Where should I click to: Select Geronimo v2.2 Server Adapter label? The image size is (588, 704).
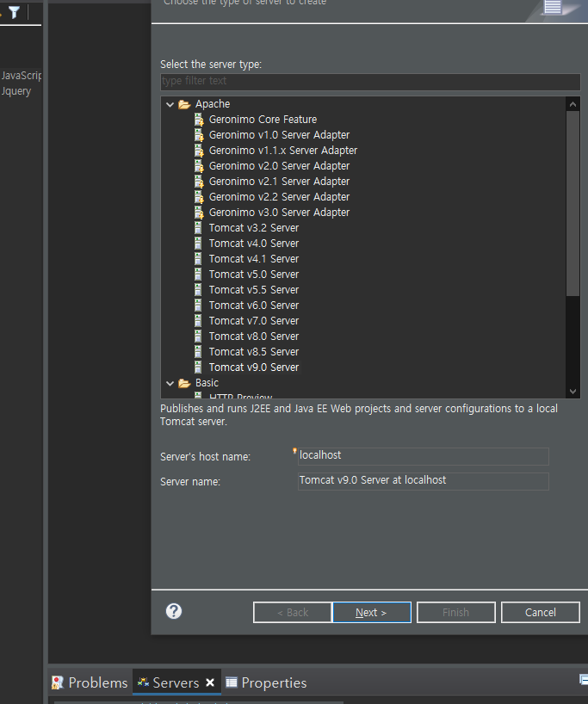coord(279,197)
